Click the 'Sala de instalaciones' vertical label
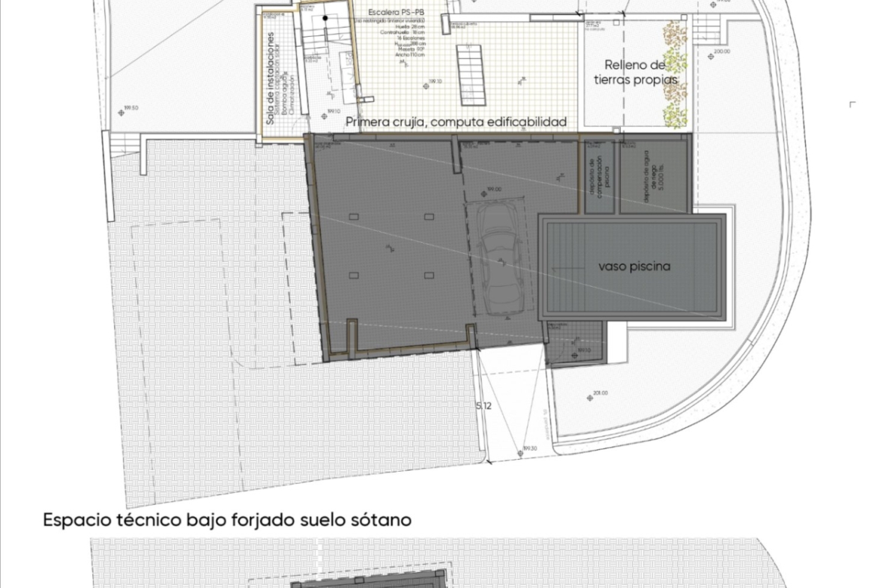The height and width of the screenshot is (588, 877). [270, 78]
